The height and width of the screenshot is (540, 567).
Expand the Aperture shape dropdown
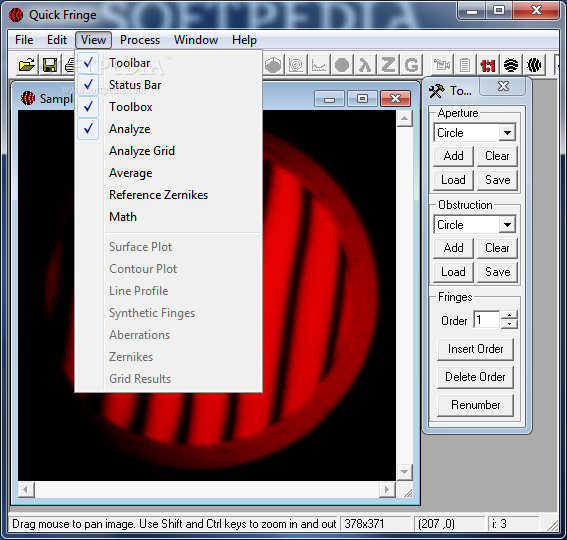click(507, 133)
